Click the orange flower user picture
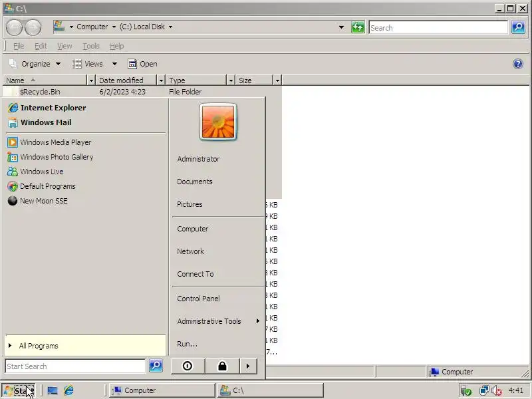532x399 pixels. (218, 122)
